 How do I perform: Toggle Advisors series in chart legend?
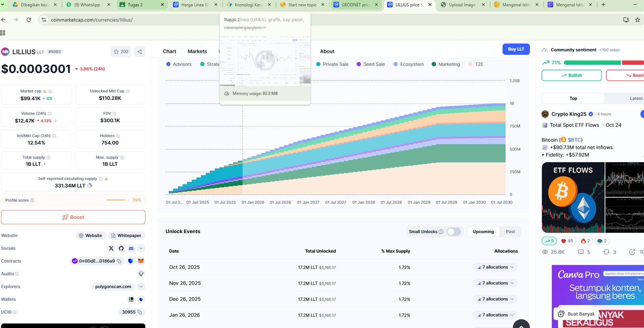click(179, 64)
